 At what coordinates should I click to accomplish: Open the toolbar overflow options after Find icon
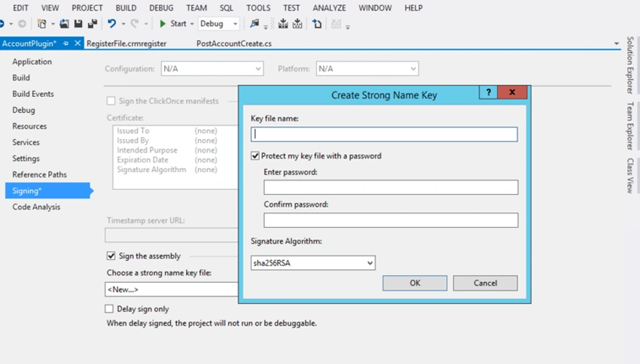point(266,27)
